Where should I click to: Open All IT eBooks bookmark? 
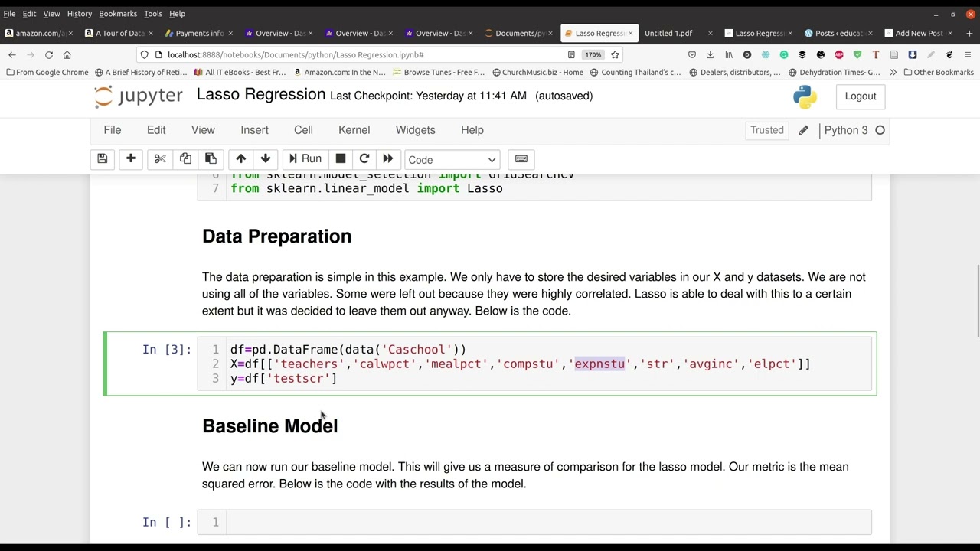pyautogui.click(x=240, y=73)
